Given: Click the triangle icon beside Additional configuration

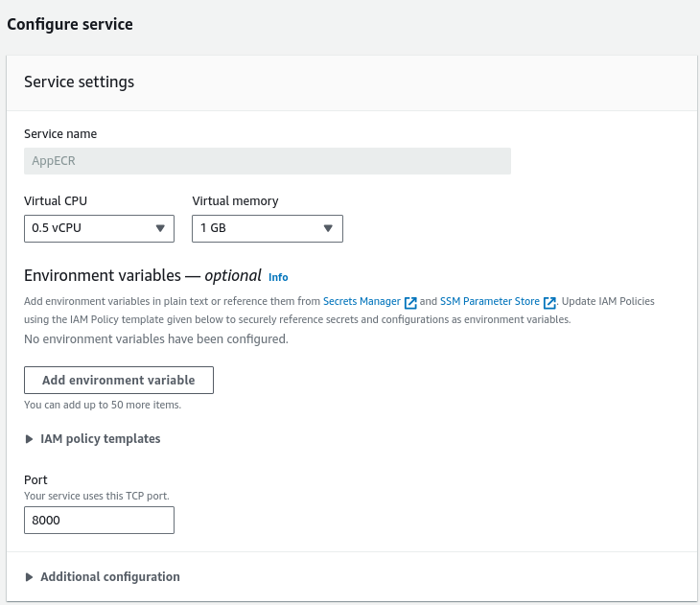Looking at the screenshot, I should pyautogui.click(x=29, y=577).
